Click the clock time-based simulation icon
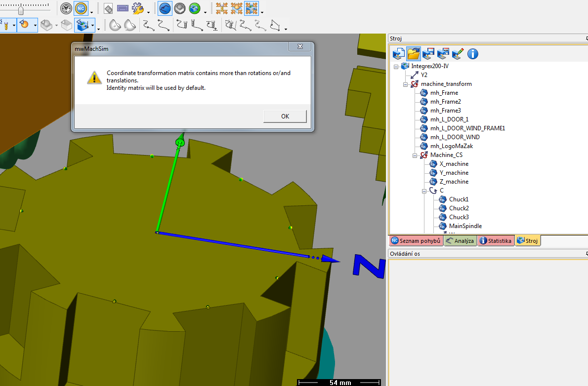 [x=66, y=8]
